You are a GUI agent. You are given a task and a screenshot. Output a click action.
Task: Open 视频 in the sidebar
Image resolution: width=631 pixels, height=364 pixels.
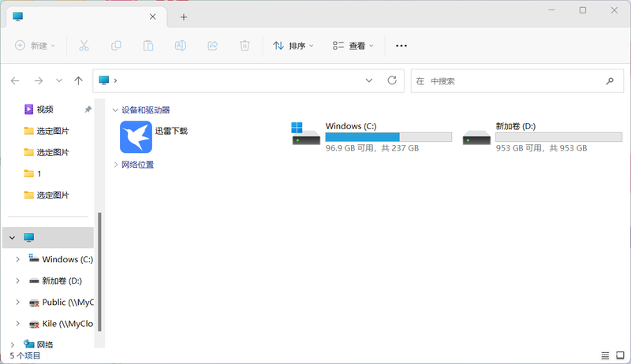point(45,110)
